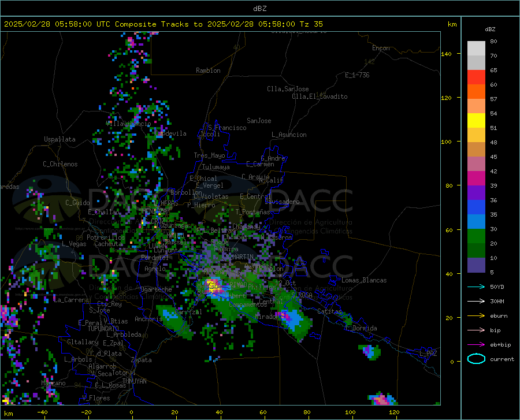Pick the light gray 70–80 dBZ swatch

point(476,49)
